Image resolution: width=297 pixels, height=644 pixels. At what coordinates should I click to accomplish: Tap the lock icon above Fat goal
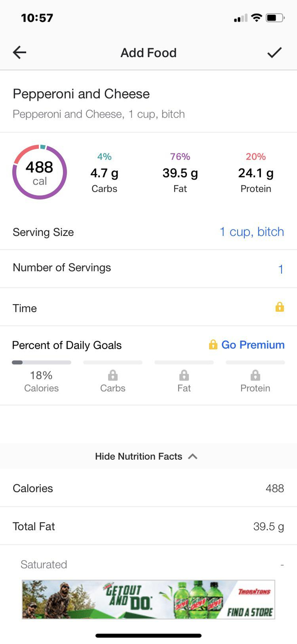click(x=184, y=375)
